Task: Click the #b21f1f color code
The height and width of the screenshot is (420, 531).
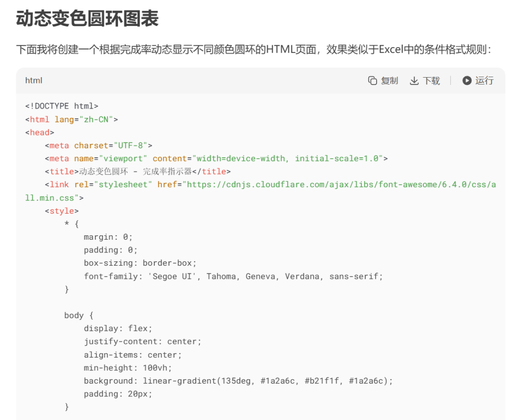Action: pos(322,381)
